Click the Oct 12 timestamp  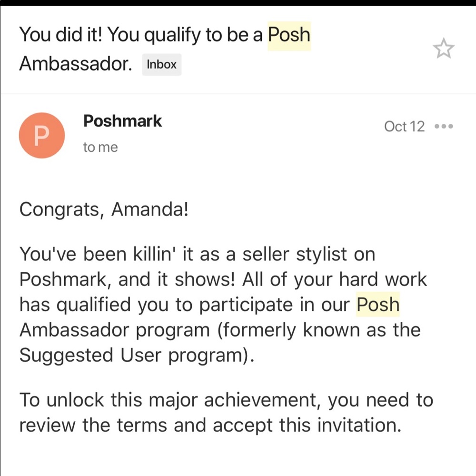404,126
